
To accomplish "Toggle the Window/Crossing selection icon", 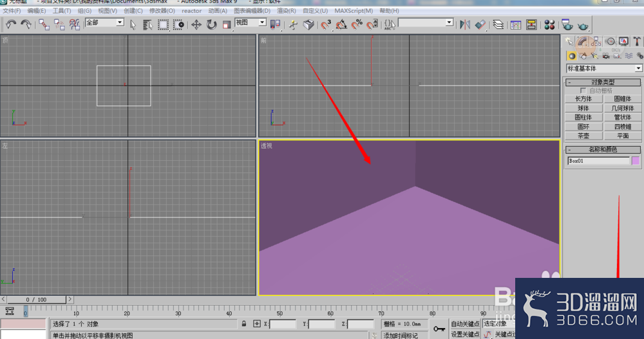I will 178,24.
